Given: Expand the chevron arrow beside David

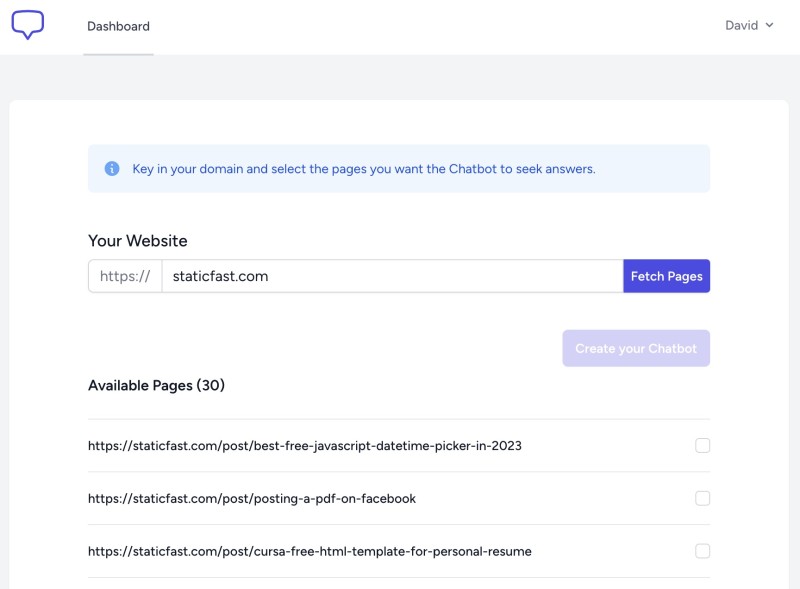Looking at the screenshot, I should click(x=769, y=25).
